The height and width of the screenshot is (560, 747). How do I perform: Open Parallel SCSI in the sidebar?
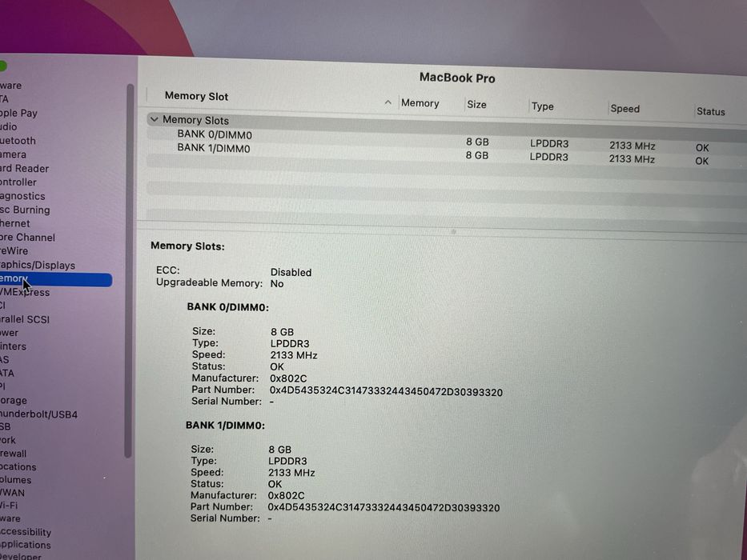click(25, 319)
